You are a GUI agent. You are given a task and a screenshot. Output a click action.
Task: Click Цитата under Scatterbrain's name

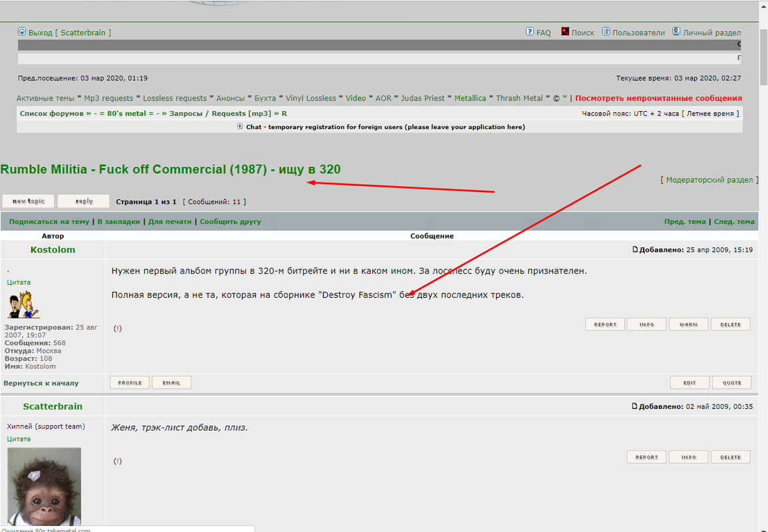pyautogui.click(x=19, y=439)
